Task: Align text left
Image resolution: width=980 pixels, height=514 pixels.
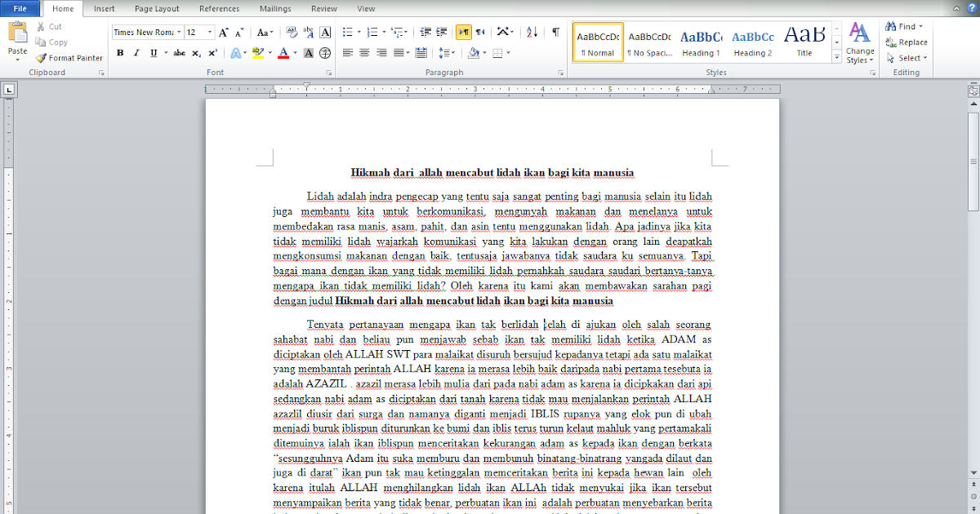Action: [348, 53]
